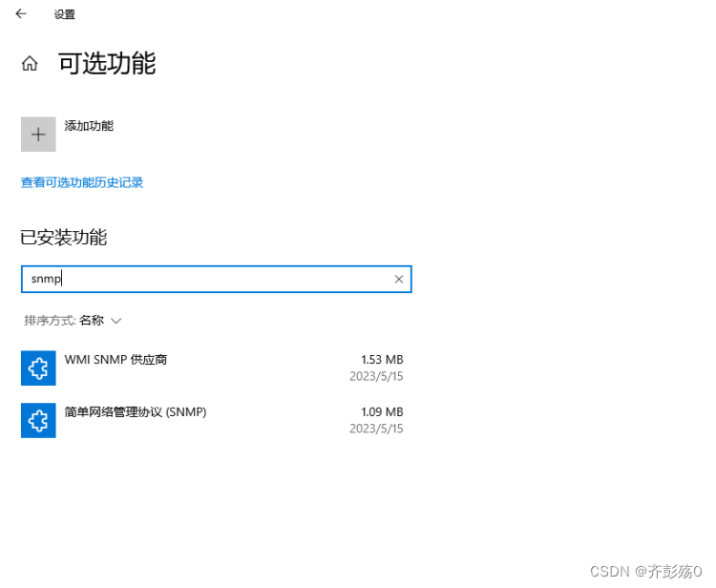Click the 已安装功能 section heading

click(x=64, y=238)
